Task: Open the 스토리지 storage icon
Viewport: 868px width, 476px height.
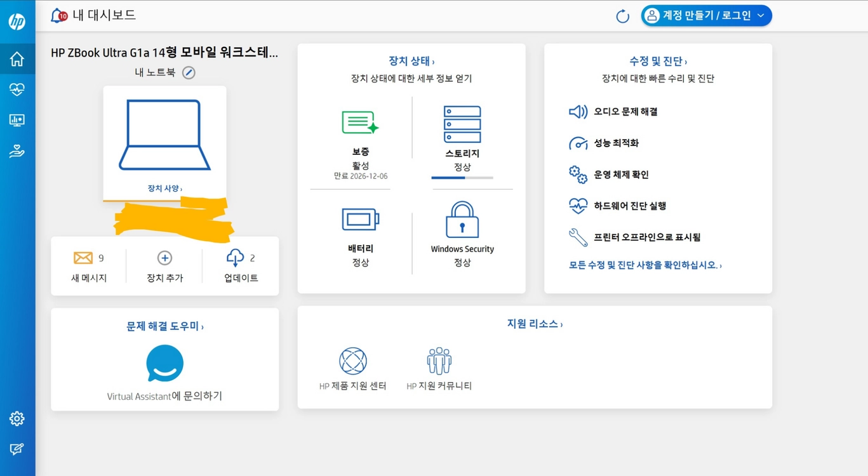Action: click(462, 124)
